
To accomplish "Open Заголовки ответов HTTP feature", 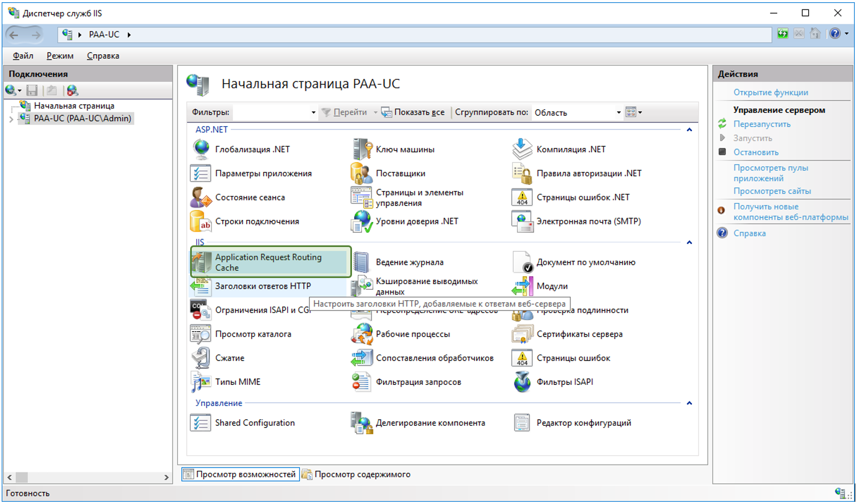I will (251, 286).
